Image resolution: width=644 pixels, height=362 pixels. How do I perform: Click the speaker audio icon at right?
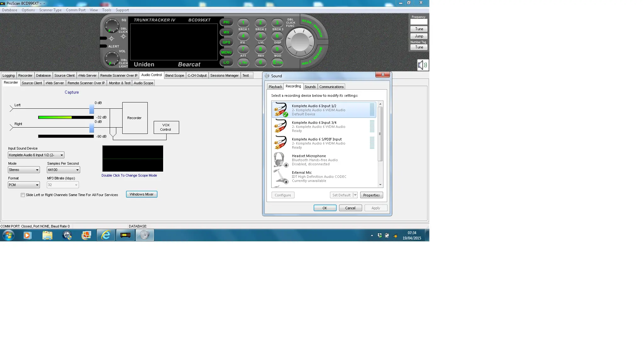pos(423,65)
